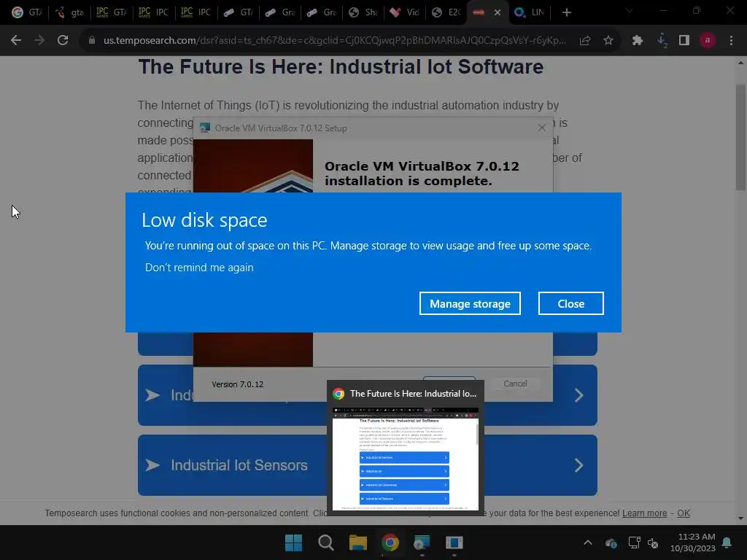This screenshot has width=747, height=560.
Task: Share this page icon in address bar
Action: [x=585, y=41]
